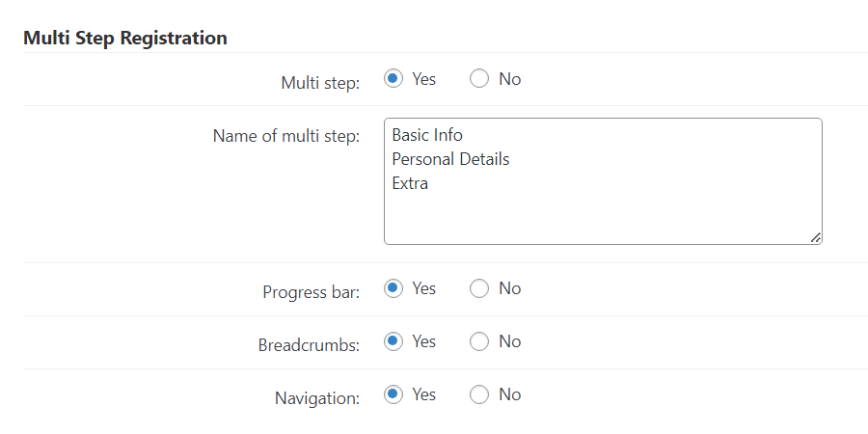The image size is (868, 434).
Task: Click the Extra line in textarea
Action: [410, 184]
